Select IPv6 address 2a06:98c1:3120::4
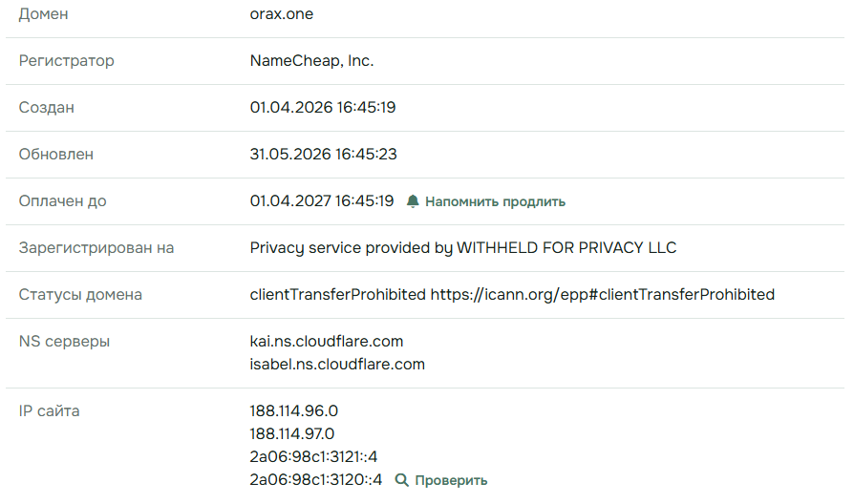 [315, 479]
